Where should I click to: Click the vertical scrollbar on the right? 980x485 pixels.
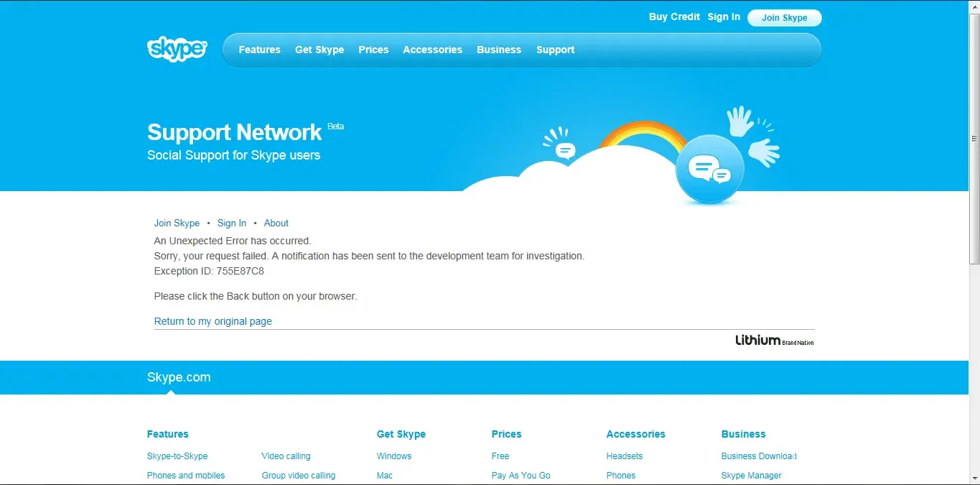click(x=974, y=138)
